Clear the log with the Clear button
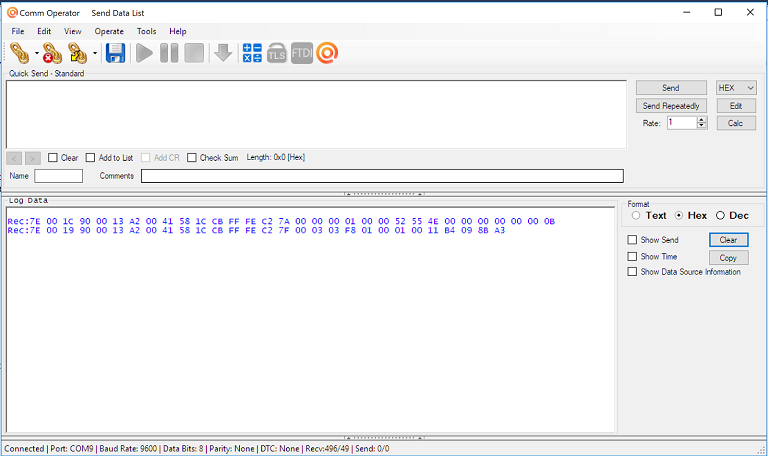The width and height of the screenshot is (768, 456). coord(729,240)
